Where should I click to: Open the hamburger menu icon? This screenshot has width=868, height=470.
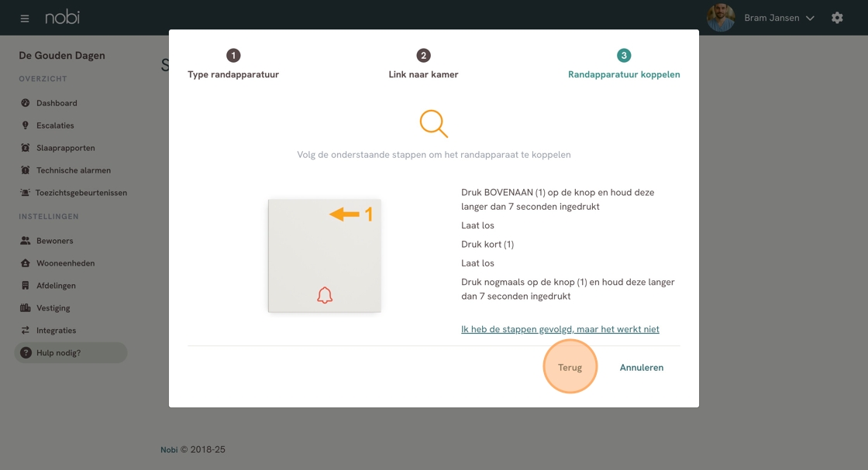[24, 19]
